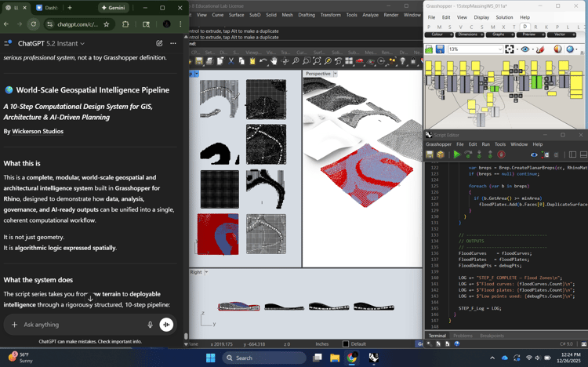Expand the ChatGPT 5.2 Instant model selector

coord(51,44)
